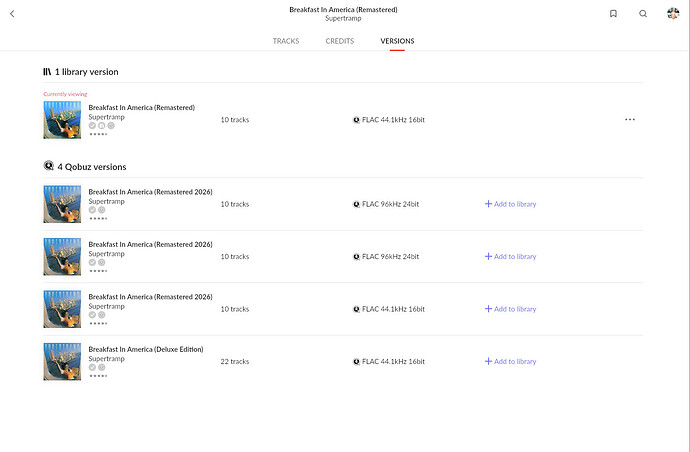Click the '1 library version' heading
The height and width of the screenshot is (452, 690).
pyautogui.click(x=87, y=72)
